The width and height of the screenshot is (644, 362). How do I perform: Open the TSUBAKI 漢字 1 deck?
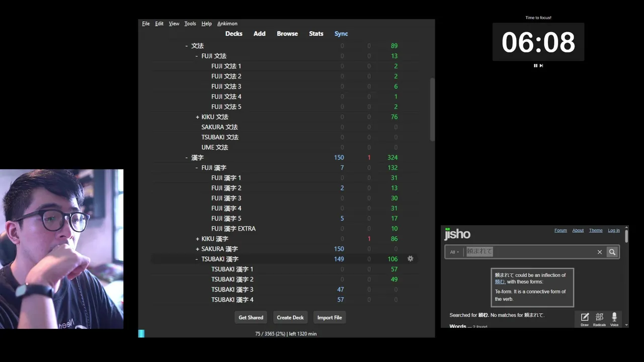coord(232,269)
